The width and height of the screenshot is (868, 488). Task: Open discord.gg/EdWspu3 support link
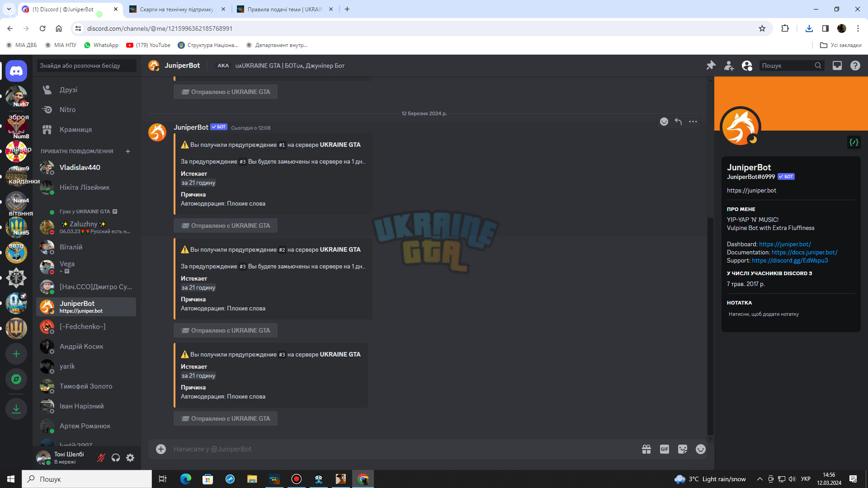pyautogui.click(x=790, y=260)
